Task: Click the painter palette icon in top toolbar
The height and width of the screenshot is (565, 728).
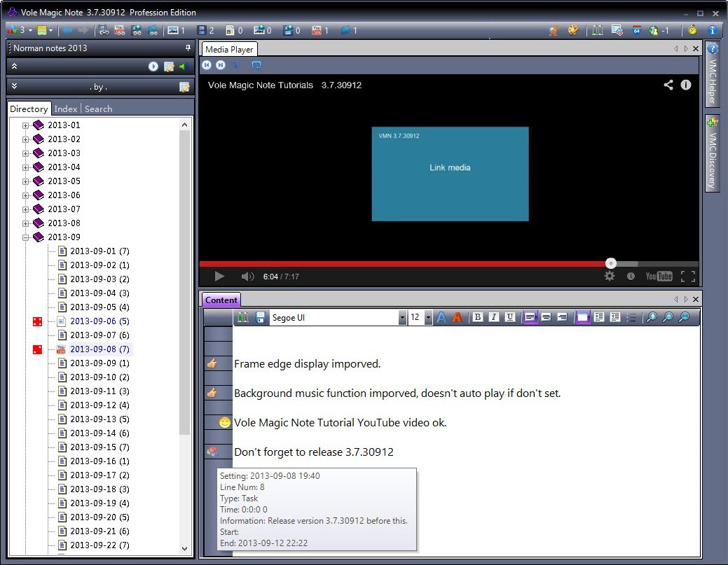Action: coord(573,30)
